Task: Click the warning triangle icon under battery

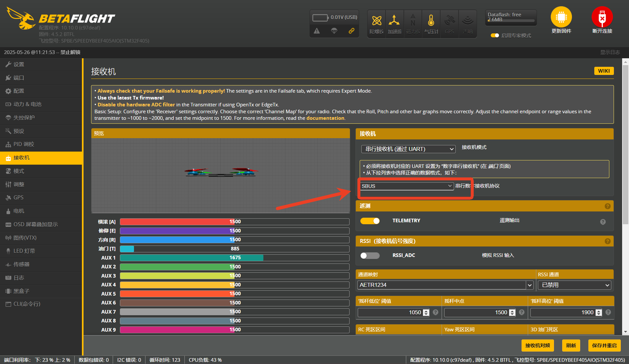Action: click(317, 31)
